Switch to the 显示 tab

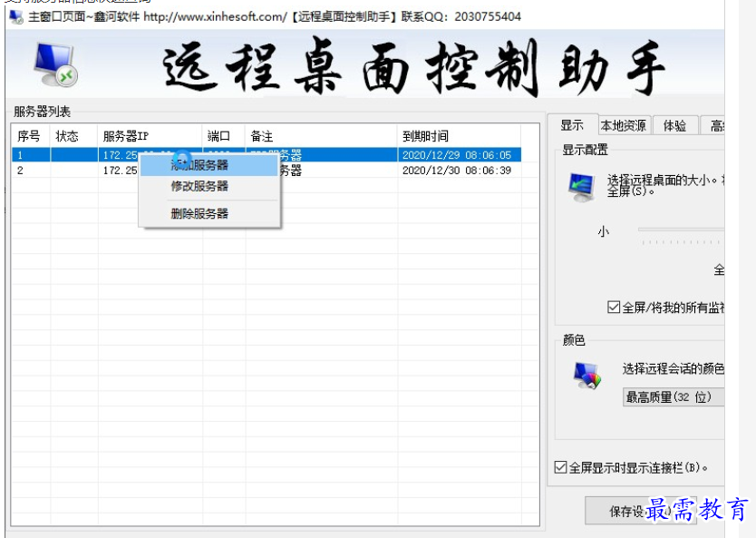coord(572,125)
